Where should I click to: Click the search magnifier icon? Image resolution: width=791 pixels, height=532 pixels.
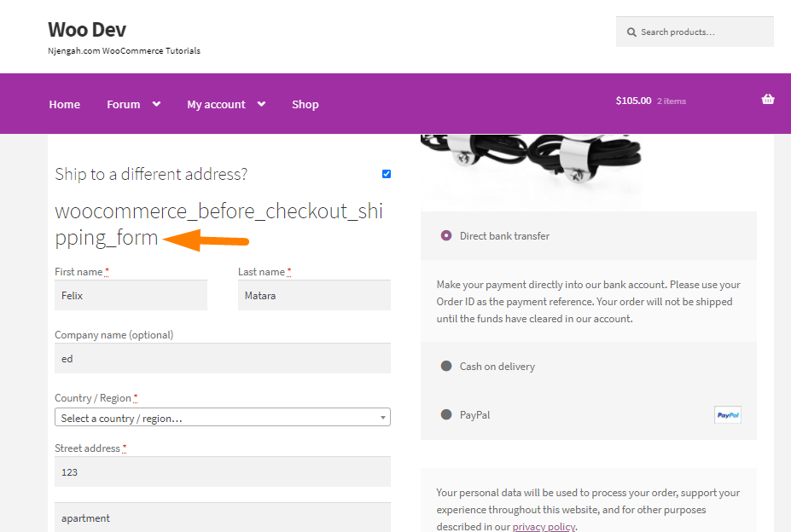[x=631, y=32]
